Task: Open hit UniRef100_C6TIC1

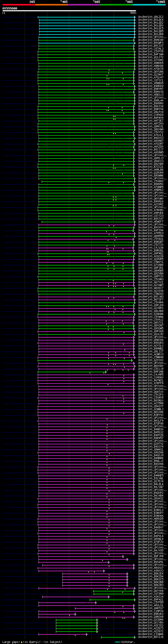Action: [151, 80]
